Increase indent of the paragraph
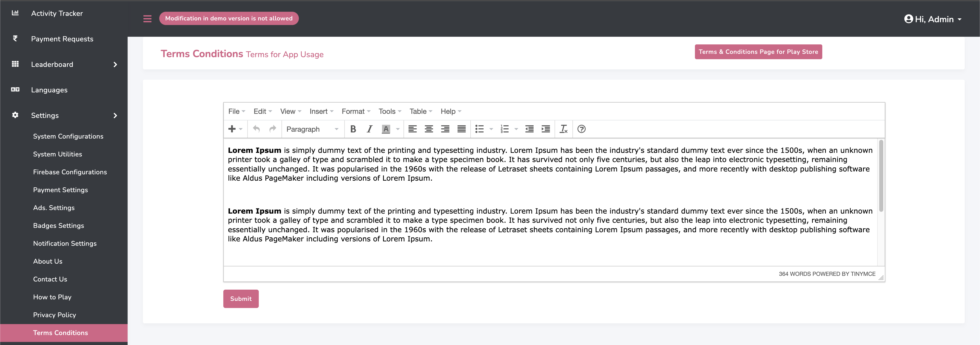 (546, 129)
